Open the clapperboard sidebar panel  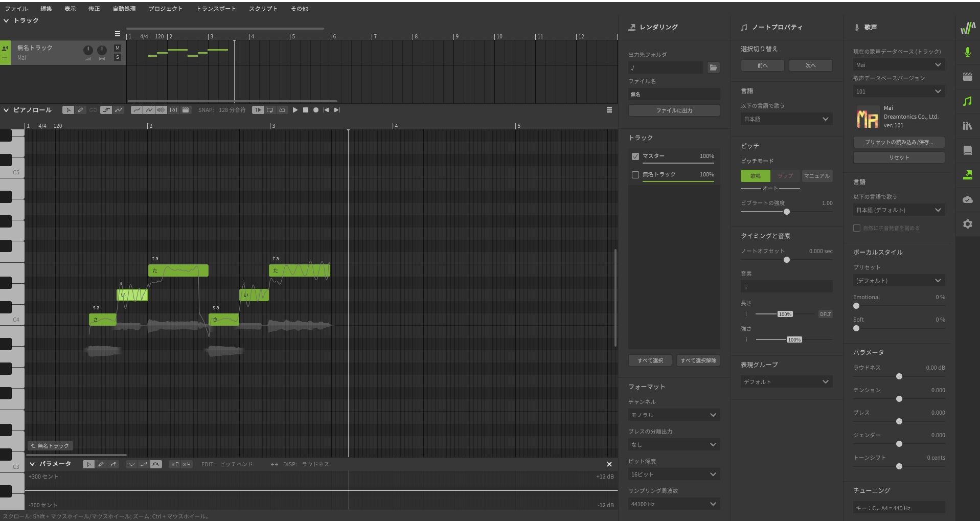tap(967, 77)
